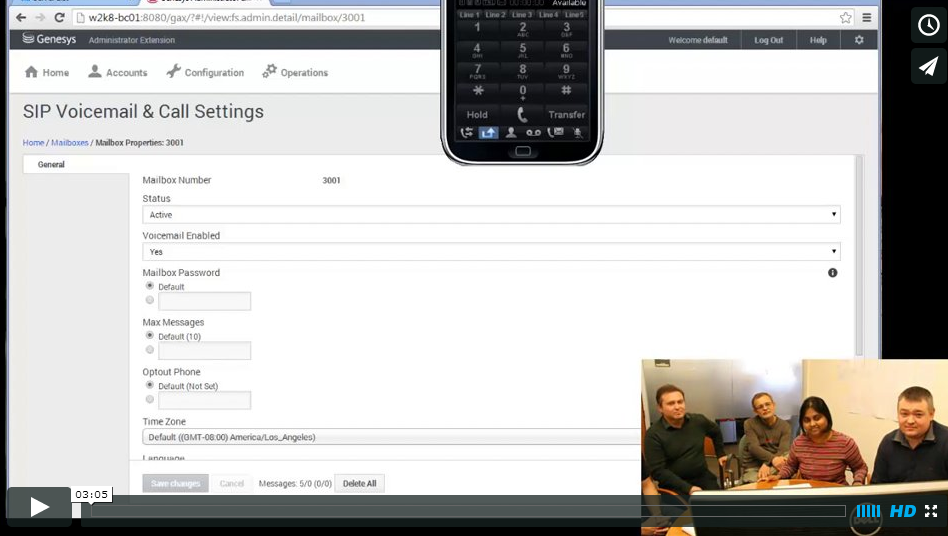The image size is (948, 536).
Task: Click the Watch Later clock icon
Action: tap(928, 25)
